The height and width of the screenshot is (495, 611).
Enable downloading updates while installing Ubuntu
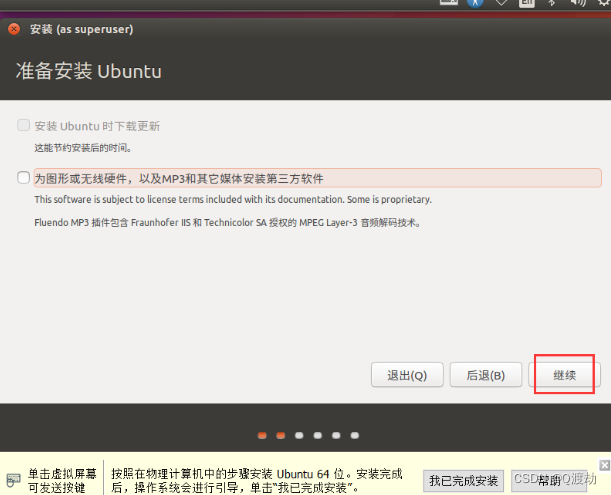click(23, 126)
